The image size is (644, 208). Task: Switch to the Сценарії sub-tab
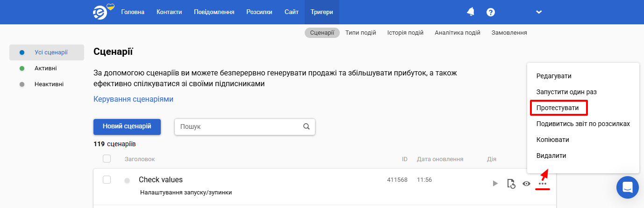322,33
